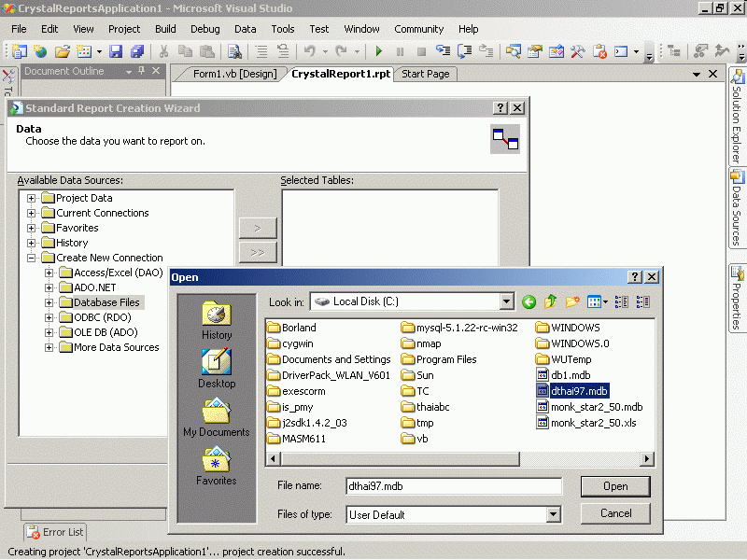Viewport: 747px width, 560px height.
Task: Switch to the Form1.vb [Design] tab
Action: (235, 74)
